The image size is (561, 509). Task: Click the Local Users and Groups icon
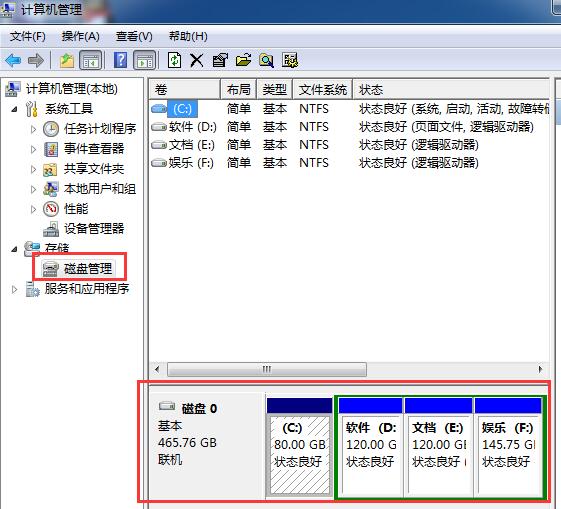point(51,189)
